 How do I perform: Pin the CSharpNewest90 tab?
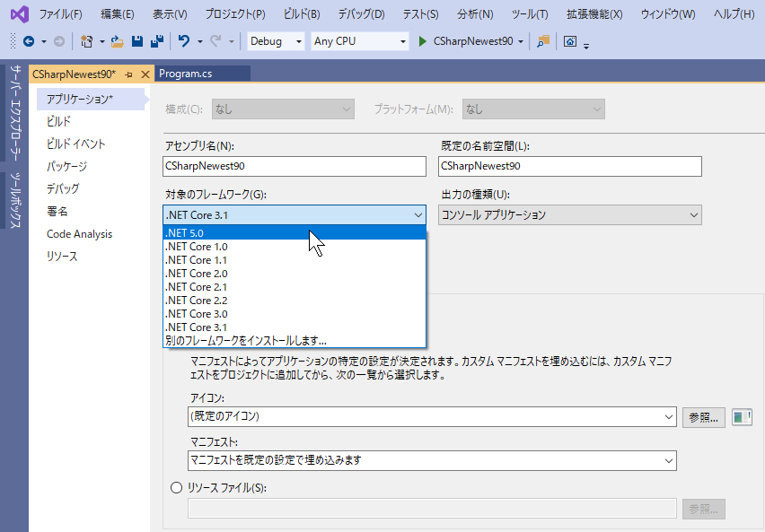(128, 74)
